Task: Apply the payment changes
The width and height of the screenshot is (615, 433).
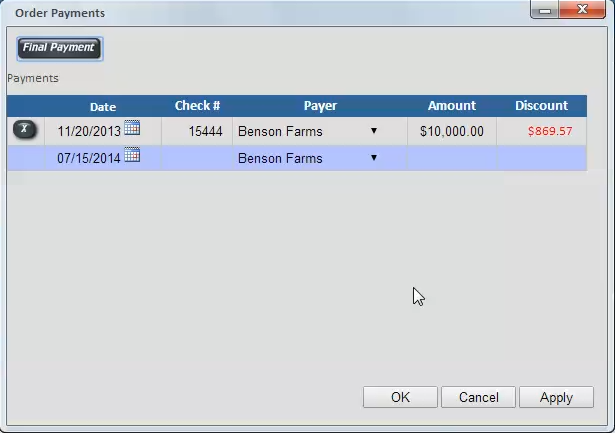Action: (x=556, y=397)
